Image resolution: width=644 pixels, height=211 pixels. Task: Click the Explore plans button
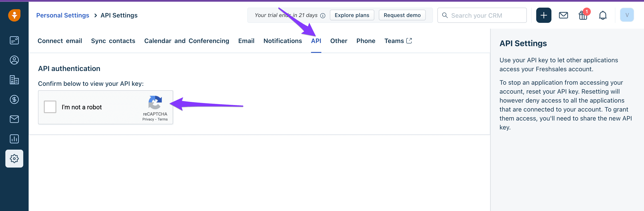tap(352, 15)
